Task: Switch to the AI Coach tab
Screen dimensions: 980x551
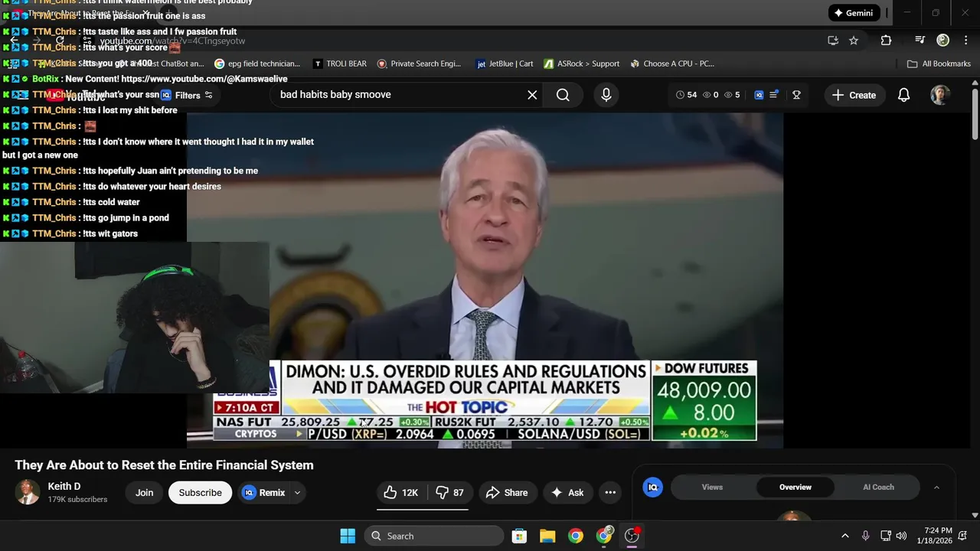Action: [x=878, y=487]
